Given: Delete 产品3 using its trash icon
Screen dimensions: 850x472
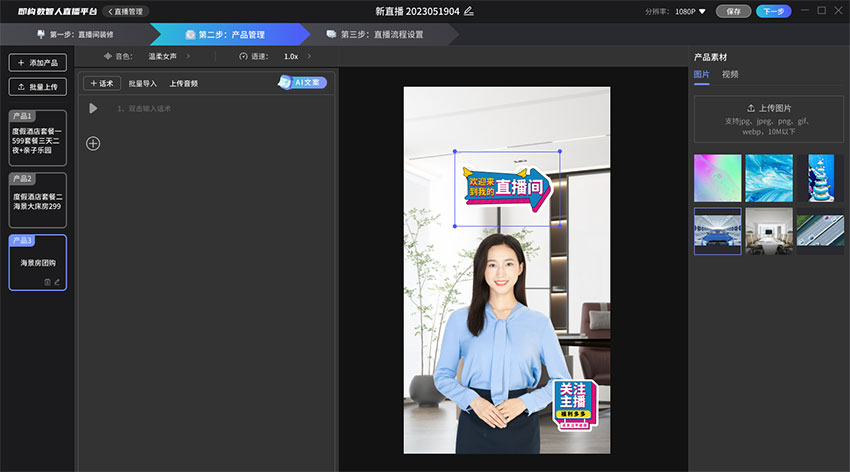Looking at the screenshot, I should [x=47, y=282].
